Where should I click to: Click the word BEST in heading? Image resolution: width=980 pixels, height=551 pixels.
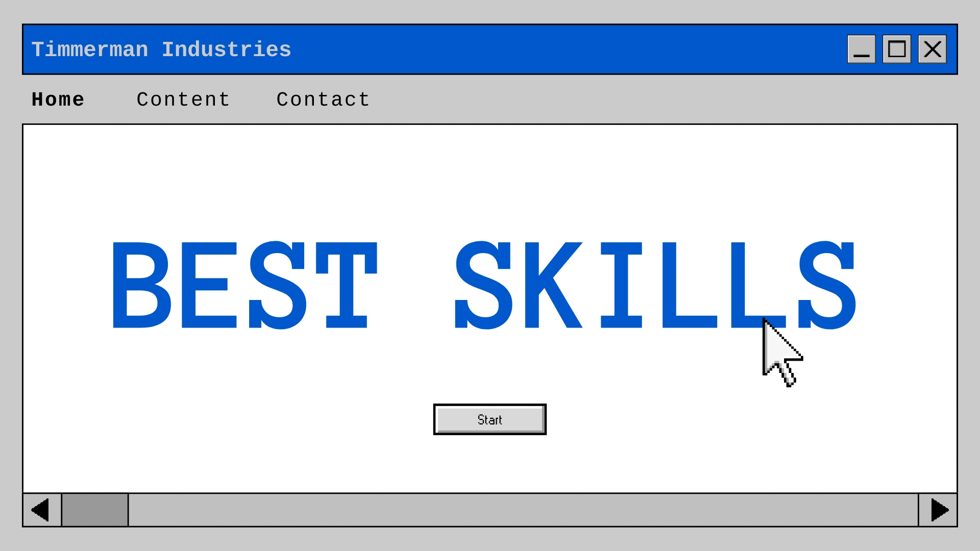pyautogui.click(x=244, y=286)
